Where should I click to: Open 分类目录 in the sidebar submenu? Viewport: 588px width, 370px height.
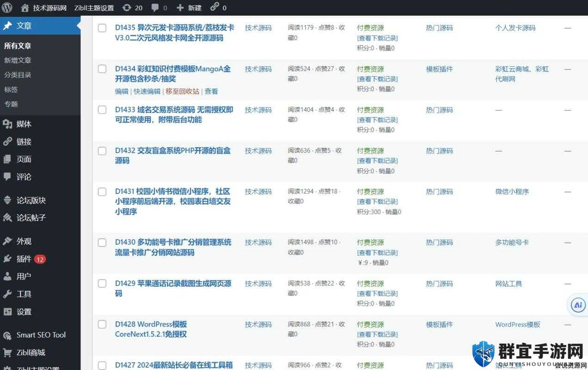(18, 75)
